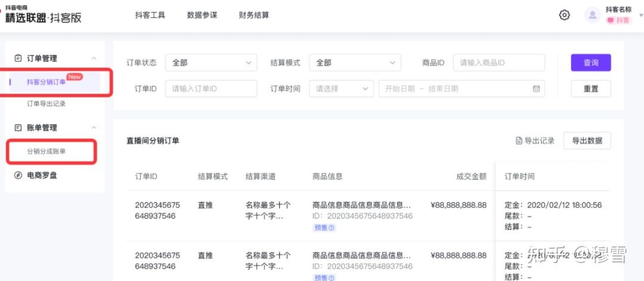Open the calendar icon in date range
The height and width of the screenshot is (281, 644).
point(536,89)
